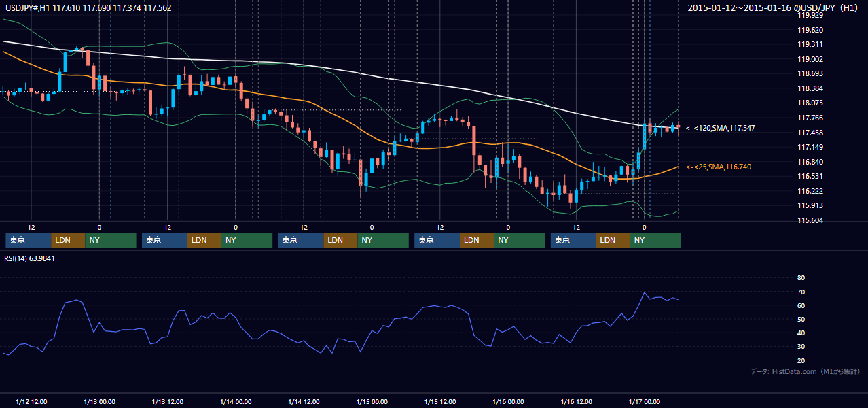This screenshot has height=408, width=868.
Task: Click the 1/14 12:00 time axis label
Action: pos(304,401)
